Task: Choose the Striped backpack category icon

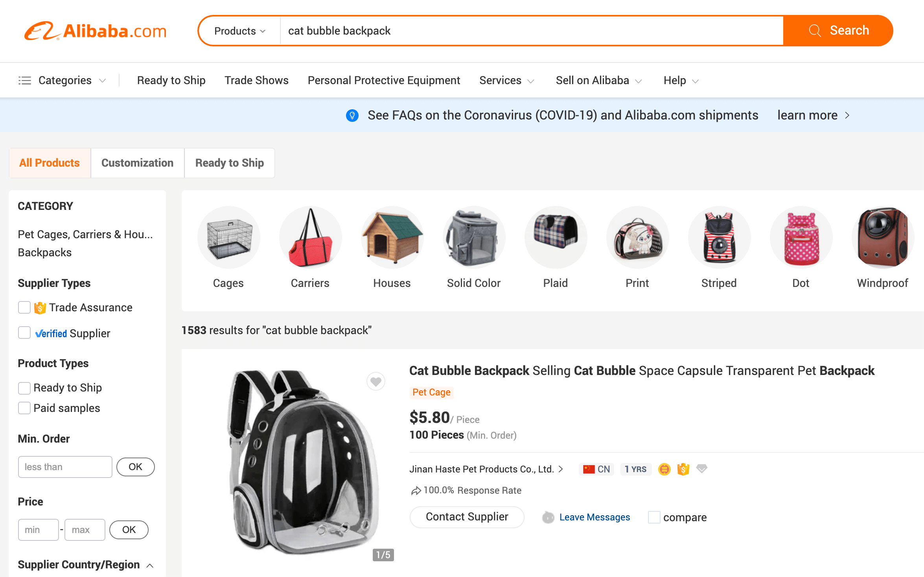Action: (719, 237)
